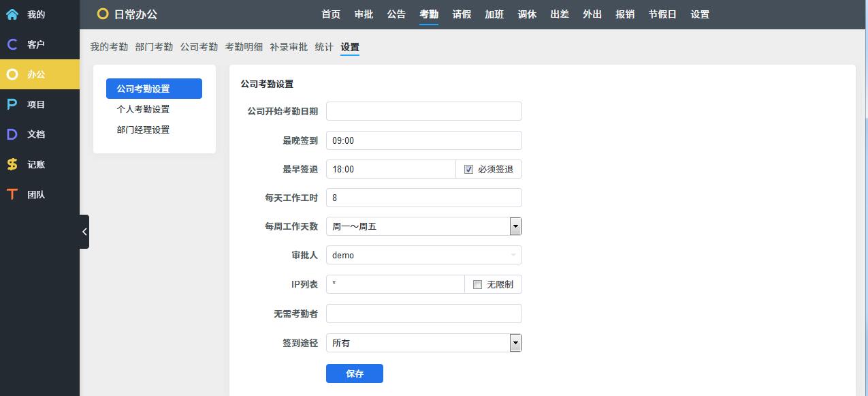Switch to the 公司考勤 tab
Image resolution: width=868 pixels, height=396 pixels.
(199, 47)
